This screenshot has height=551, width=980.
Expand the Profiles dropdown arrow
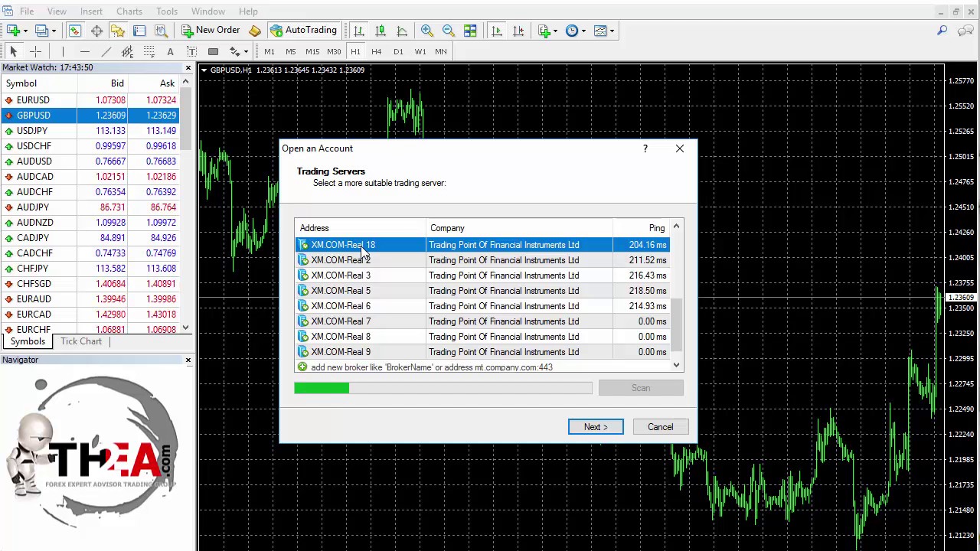[54, 31]
